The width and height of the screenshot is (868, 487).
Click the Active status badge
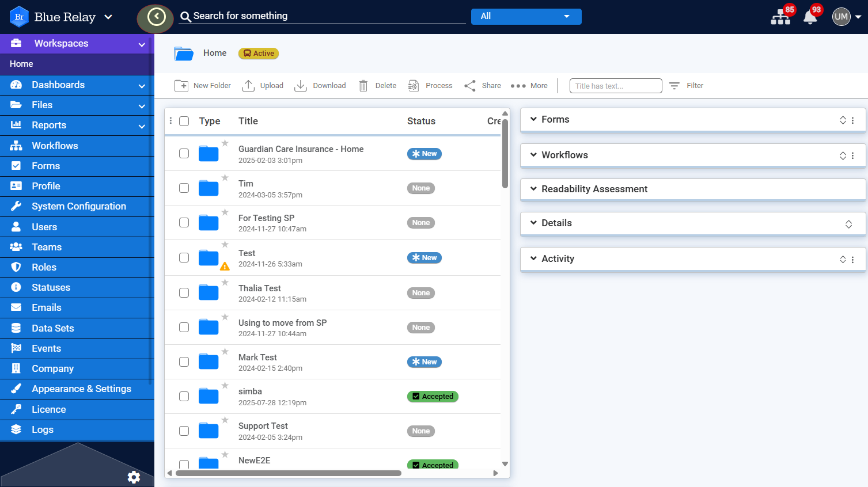[259, 54]
